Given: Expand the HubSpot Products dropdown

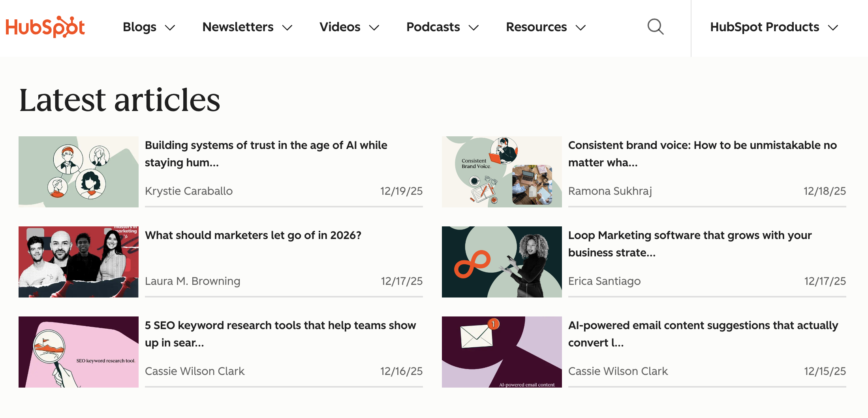Looking at the screenshot, I should coord(773,27).
